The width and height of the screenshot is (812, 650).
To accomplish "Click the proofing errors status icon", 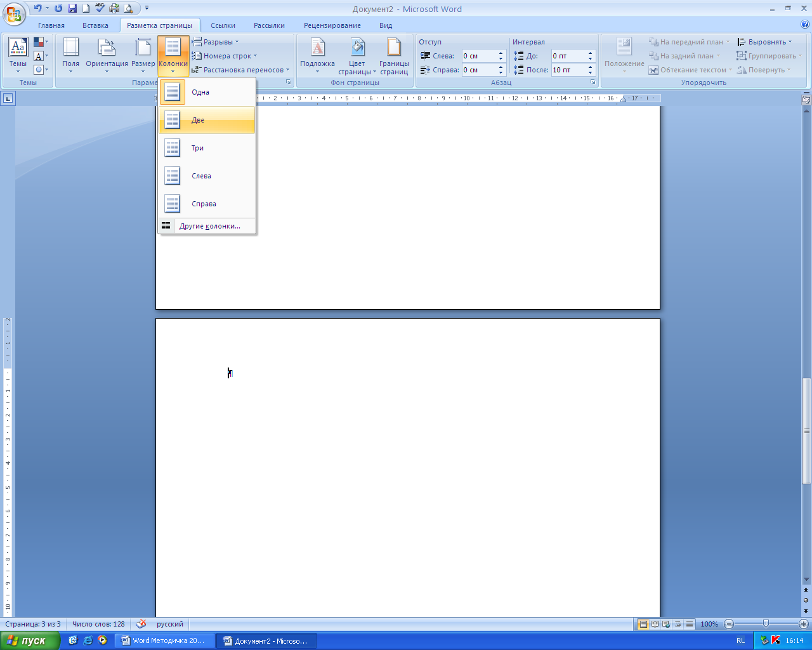I will [x=141, y=624].
